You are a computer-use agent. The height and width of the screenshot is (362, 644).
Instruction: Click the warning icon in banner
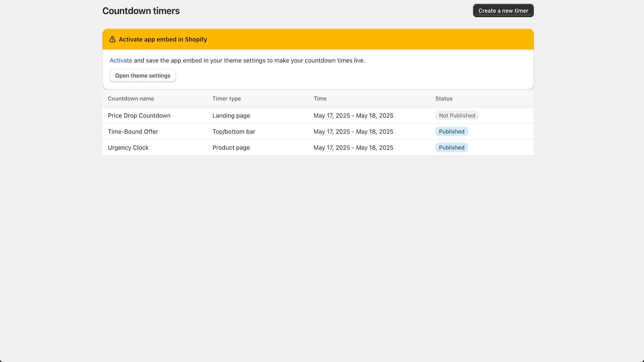[x=112, y=39]
